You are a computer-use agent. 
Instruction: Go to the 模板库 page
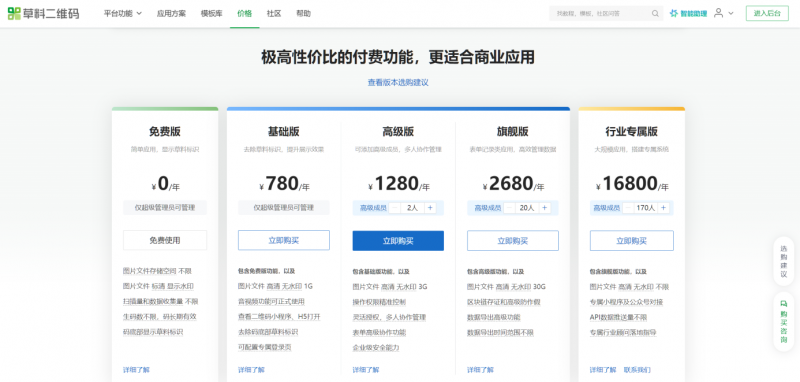[211, 14]
